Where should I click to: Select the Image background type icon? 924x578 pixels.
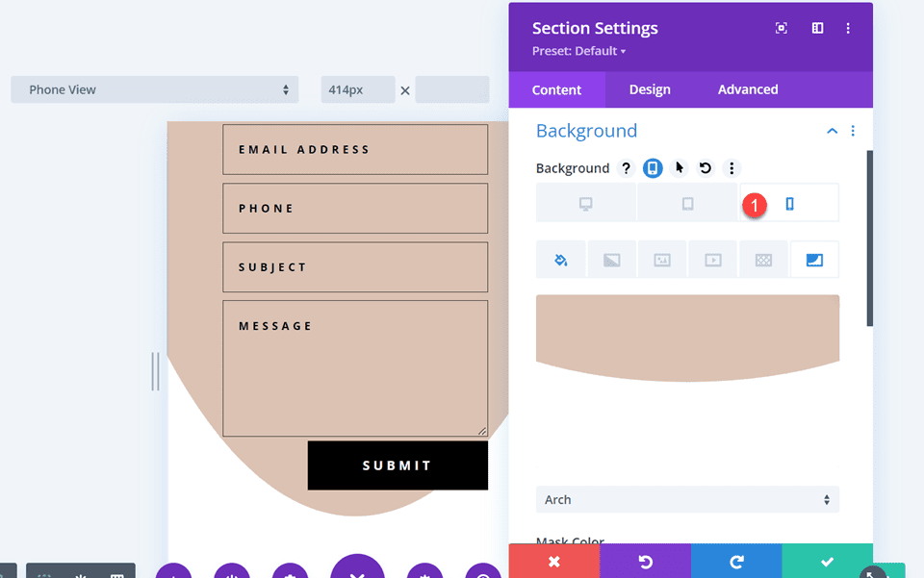pos(662,259)
